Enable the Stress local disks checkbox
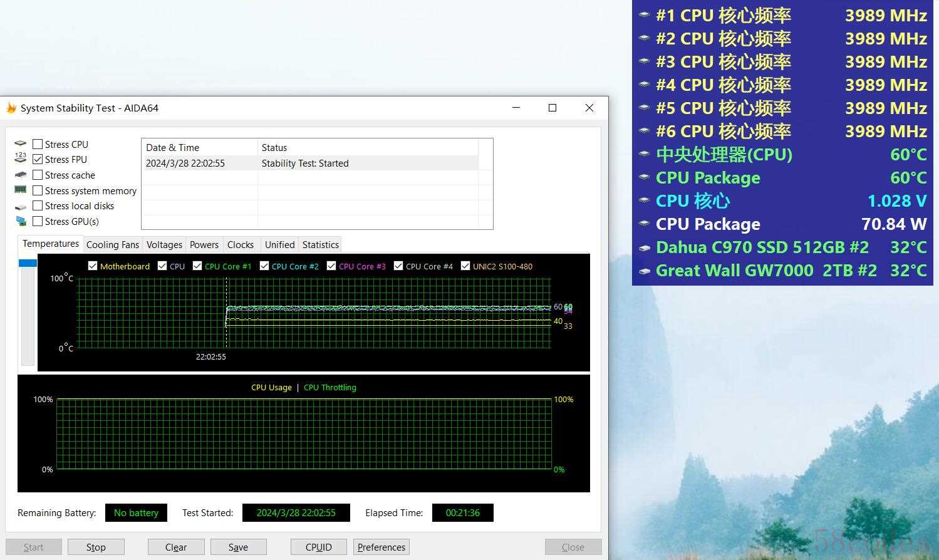The width and height of the screenshot is (939, 560). (38, 205)
